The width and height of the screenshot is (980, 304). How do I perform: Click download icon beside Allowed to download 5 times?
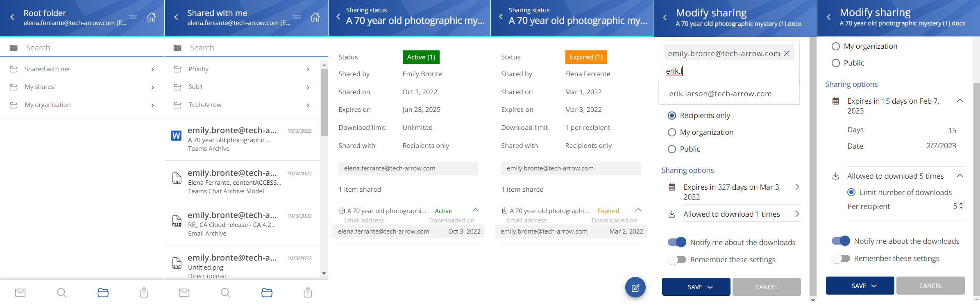pyautogui.click(x=836, y=176)
